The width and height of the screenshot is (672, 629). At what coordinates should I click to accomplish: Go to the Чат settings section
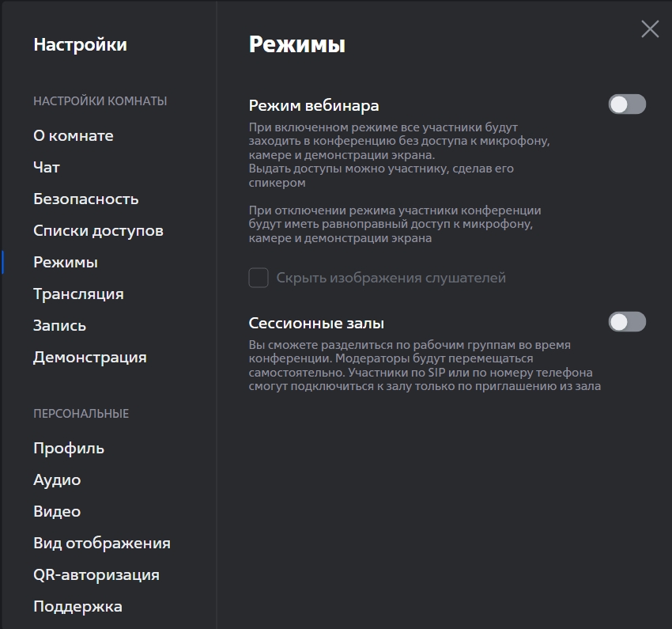[x=47, y=168]
